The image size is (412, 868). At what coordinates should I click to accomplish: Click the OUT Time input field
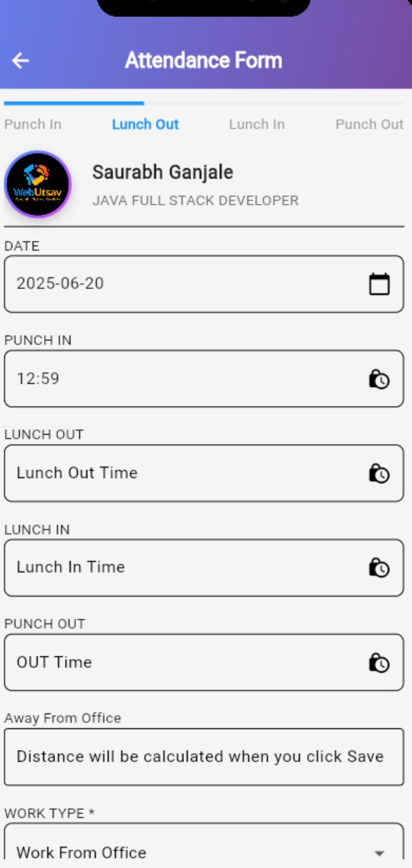click(x=183, y=663)
